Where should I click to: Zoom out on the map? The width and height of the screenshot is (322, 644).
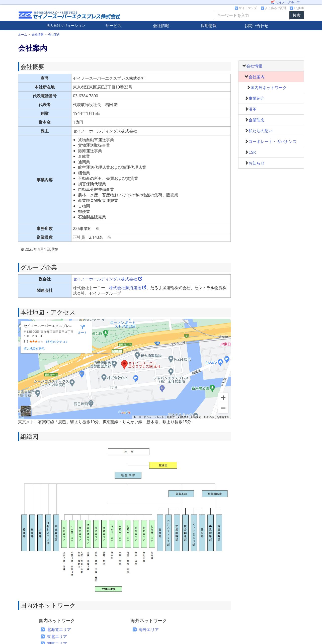click(223, 408)
